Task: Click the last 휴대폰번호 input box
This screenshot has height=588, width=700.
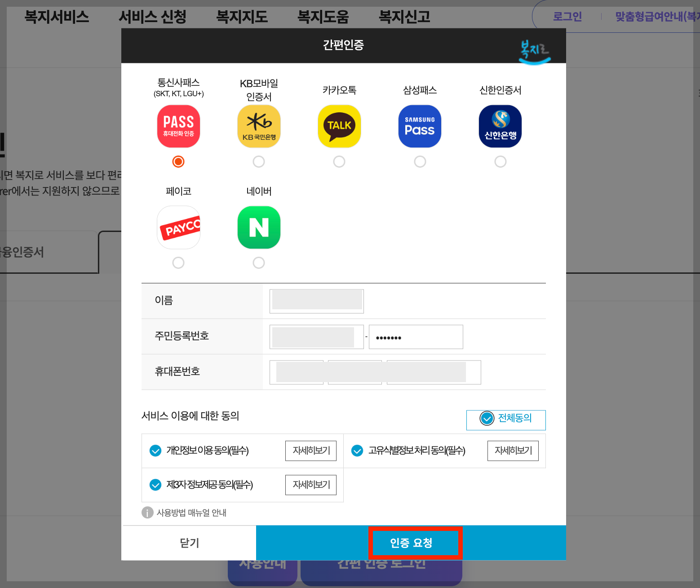Action: tap(434, 372)
